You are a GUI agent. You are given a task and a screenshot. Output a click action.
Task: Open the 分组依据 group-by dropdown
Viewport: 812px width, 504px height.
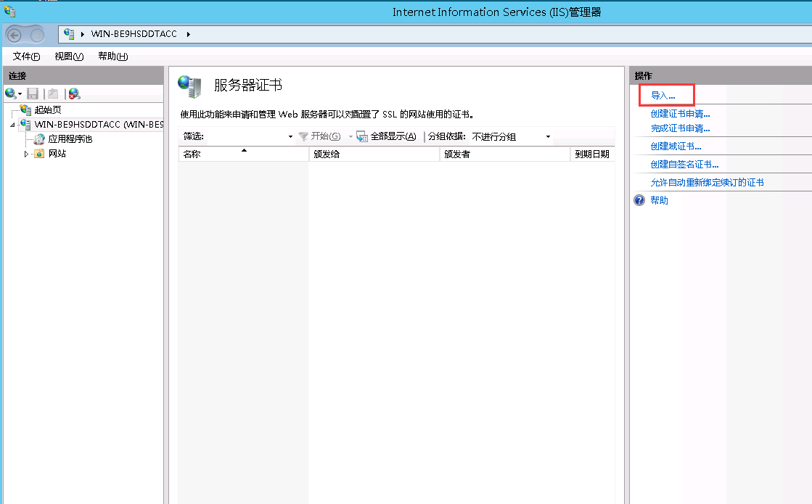point(548,136)
